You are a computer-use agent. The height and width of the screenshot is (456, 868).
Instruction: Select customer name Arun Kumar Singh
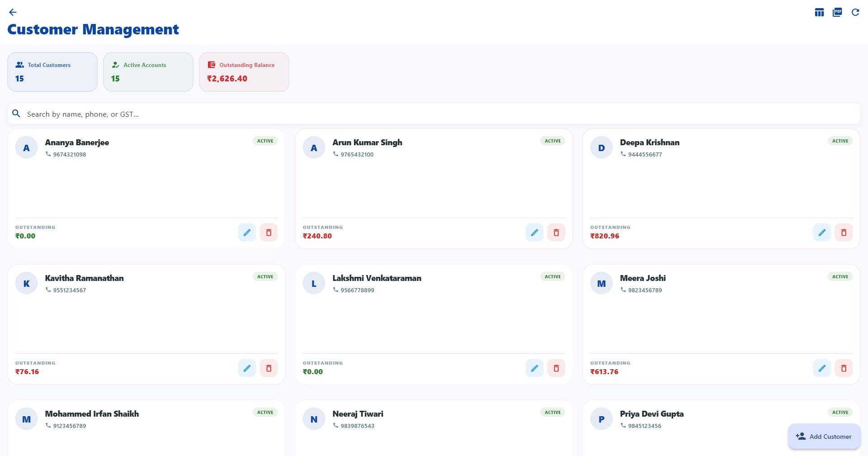[x=367, y=142]
